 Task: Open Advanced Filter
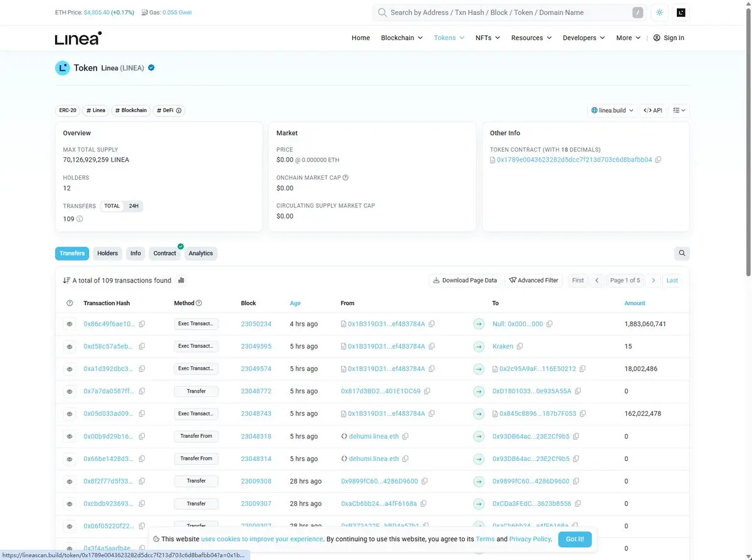tap(534, 281)
